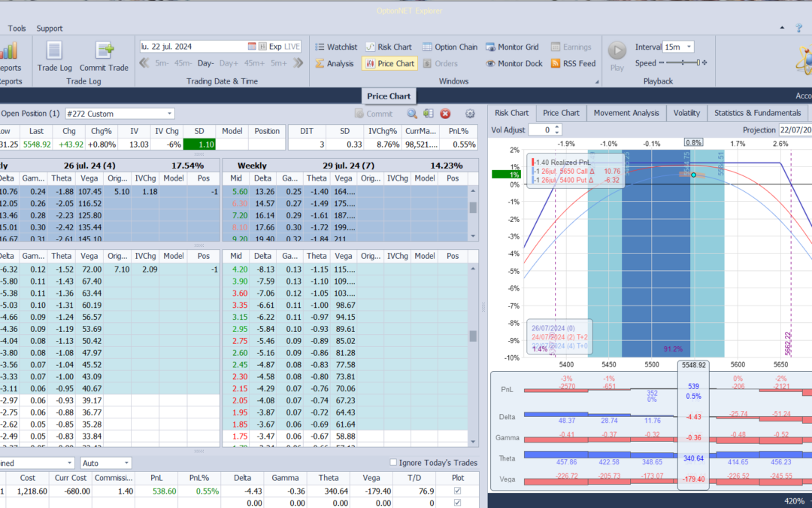Open the Support menu
Screen dimensions: 812x508
(x=49, y=28)
